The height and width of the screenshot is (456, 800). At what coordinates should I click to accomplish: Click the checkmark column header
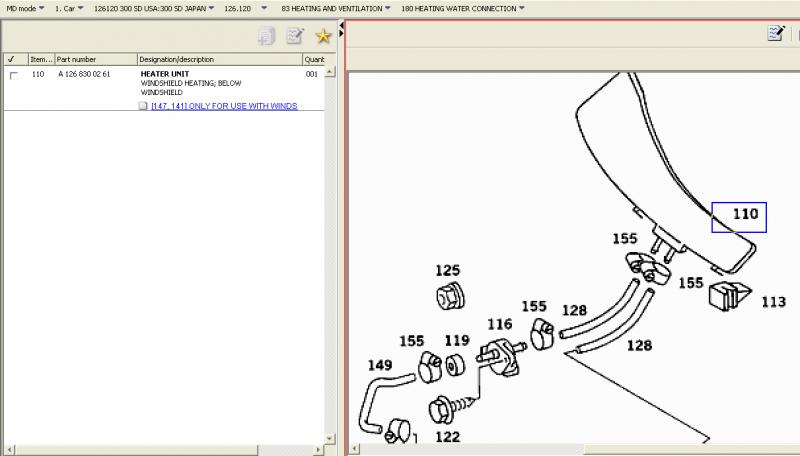tap(11, 60)
